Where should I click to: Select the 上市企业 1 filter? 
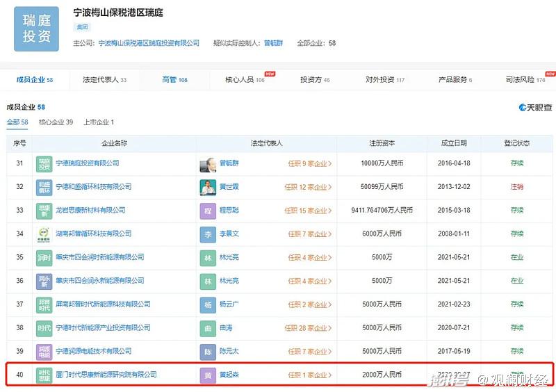tap(99, 122)
